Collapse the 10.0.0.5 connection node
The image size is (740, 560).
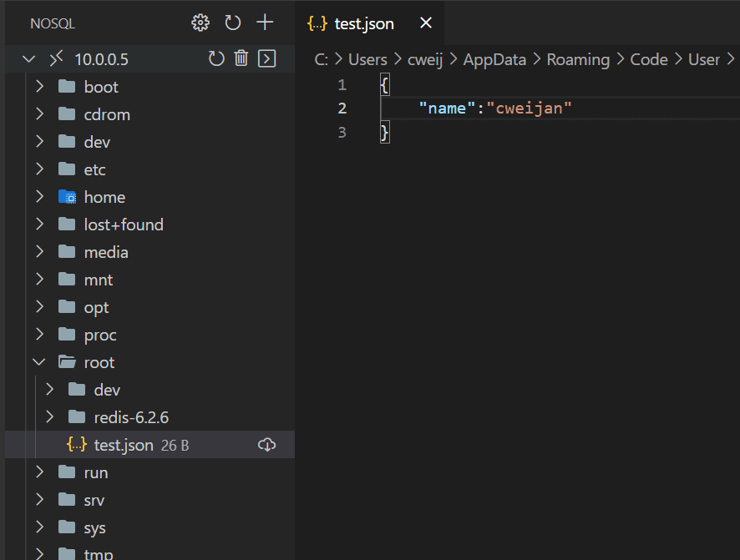point(29,59)
